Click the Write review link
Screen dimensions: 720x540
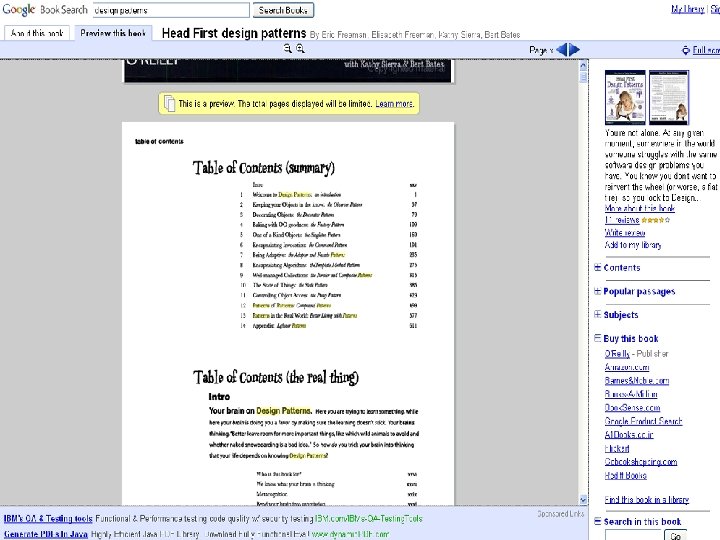point(625,232)
